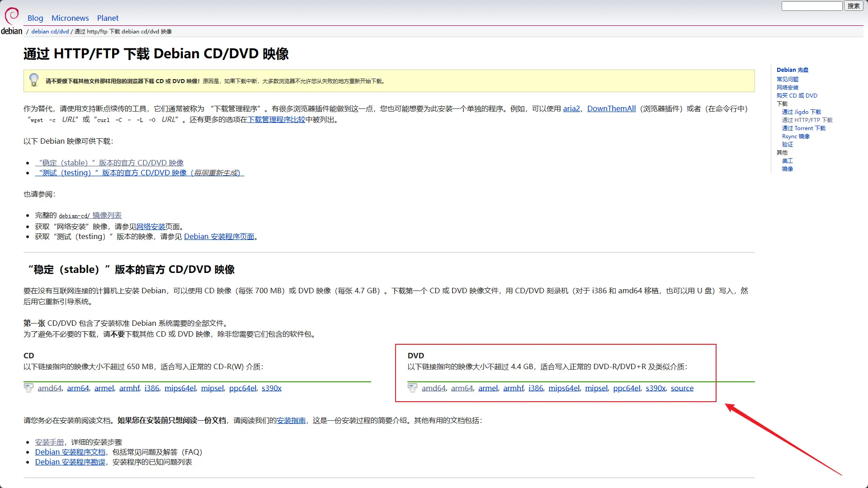The height and width of the screenshot is (488, 868).
Task: Click the search input field
Action: 812,6
